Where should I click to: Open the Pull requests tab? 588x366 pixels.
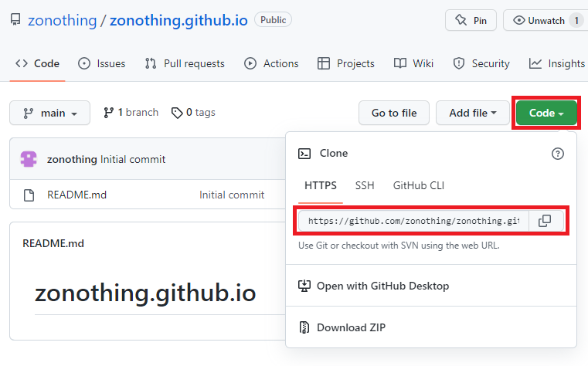click(x=185, y=63)
